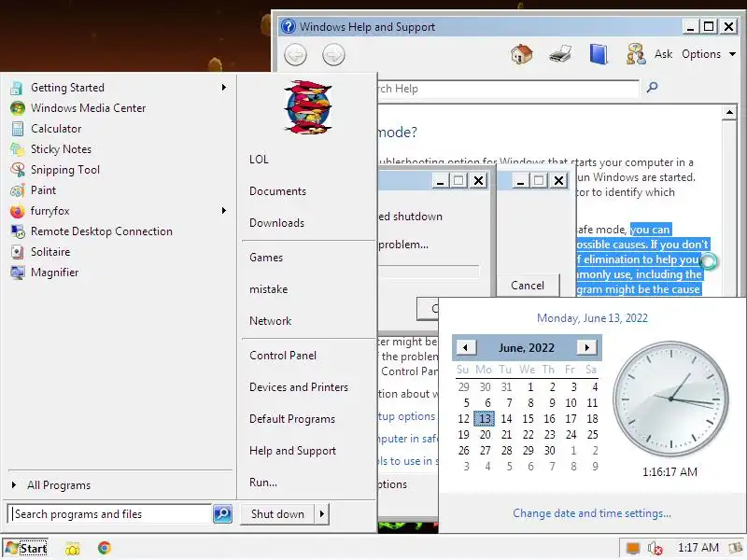This screenshot has height=560, width=747.
Task: Open the Run... dialog
Action: (x=263, y=483)
